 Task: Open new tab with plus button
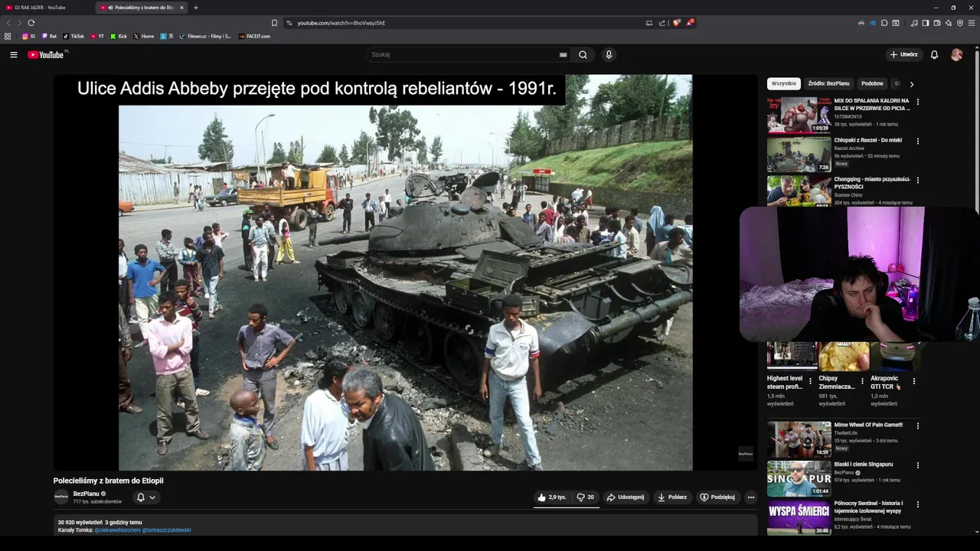click(x=196, y=8)
